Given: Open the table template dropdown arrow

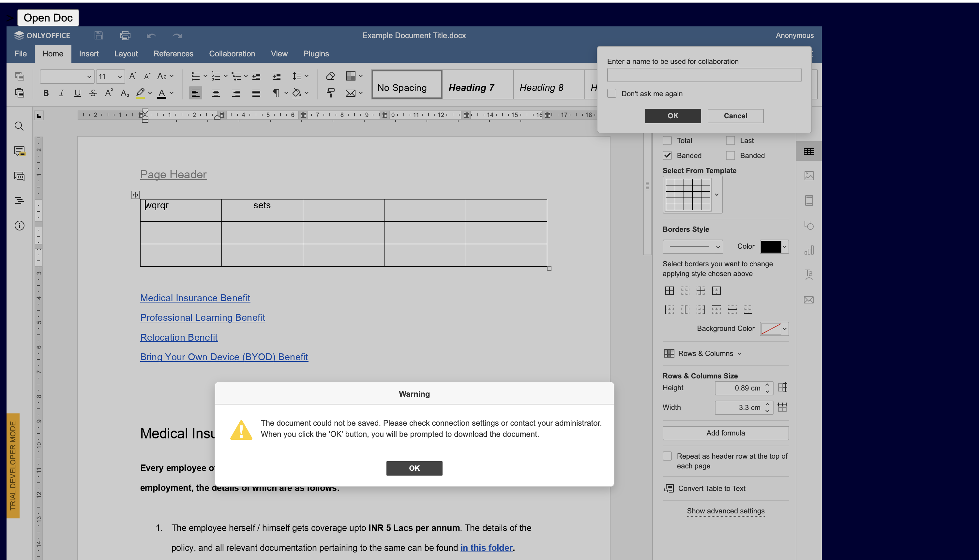Looking at the screenshot, I should point(717,195).
